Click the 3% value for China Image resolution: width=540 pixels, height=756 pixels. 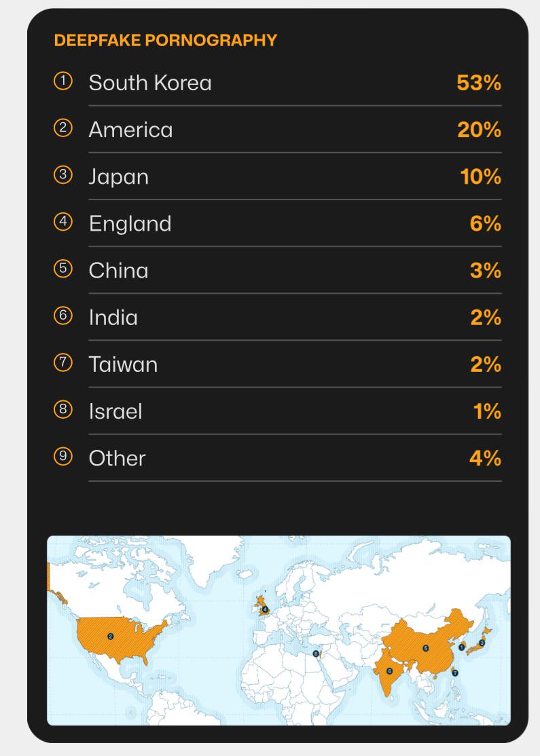485,270
